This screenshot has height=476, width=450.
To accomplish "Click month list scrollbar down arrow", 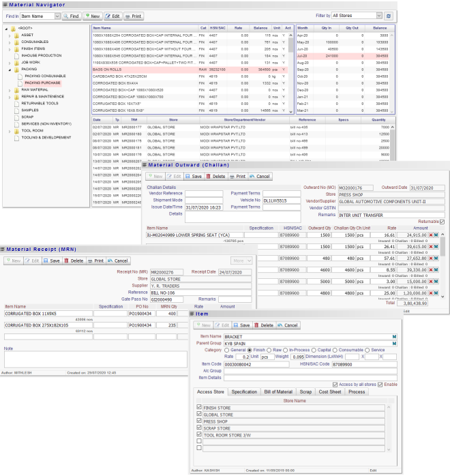I will 392,111.
